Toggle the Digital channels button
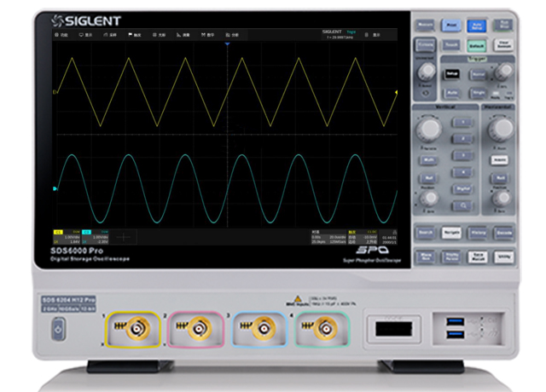Image resolution: width=546 pixels, height=392 pixels. pyautogui.click(x=462, y=189)
